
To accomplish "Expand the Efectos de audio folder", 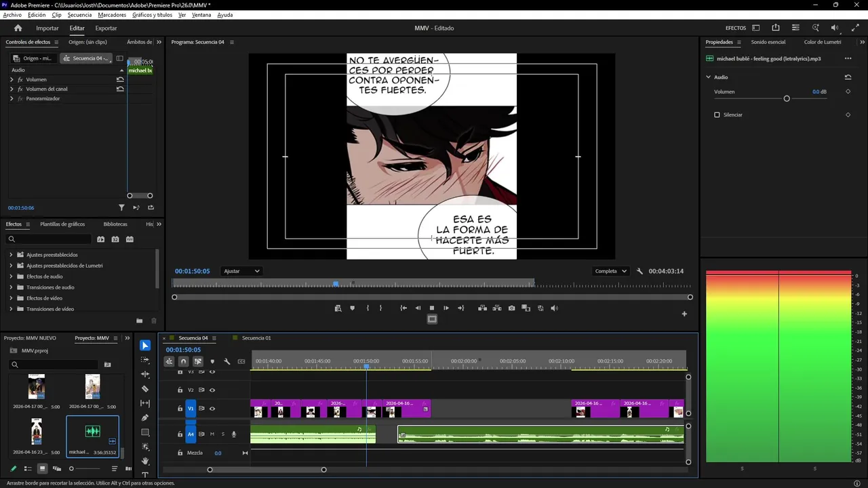I will pyautogui.click(x=11, y=277).
